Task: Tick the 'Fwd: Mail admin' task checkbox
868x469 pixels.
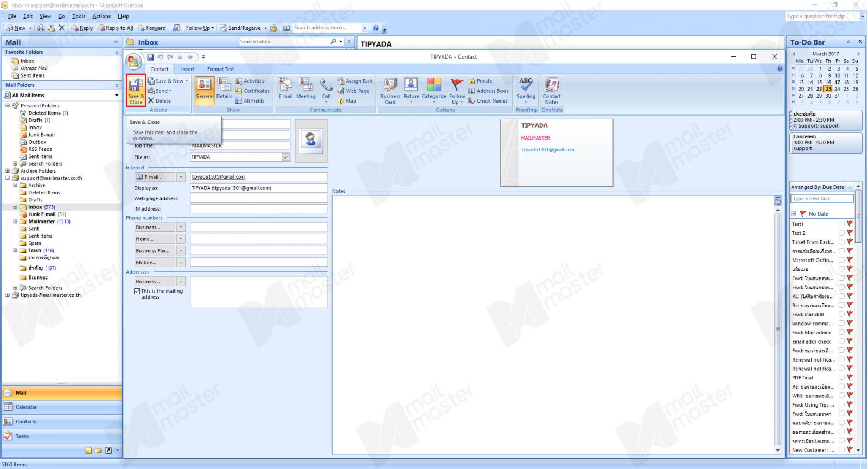Action: pos(841,332)
